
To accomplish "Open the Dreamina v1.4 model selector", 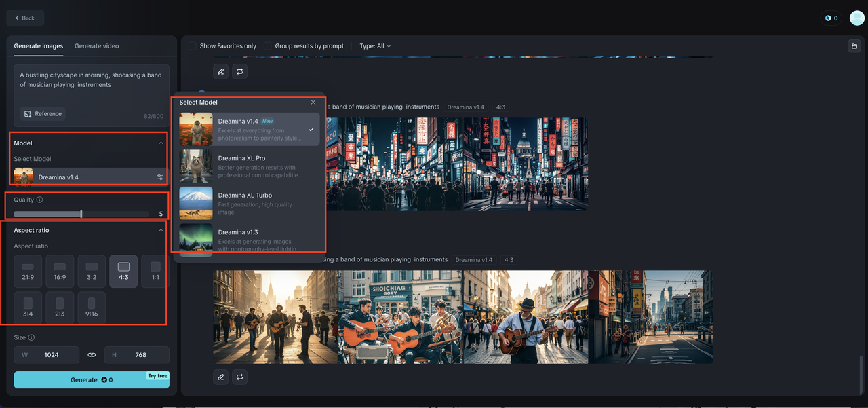I will (92, 177).
